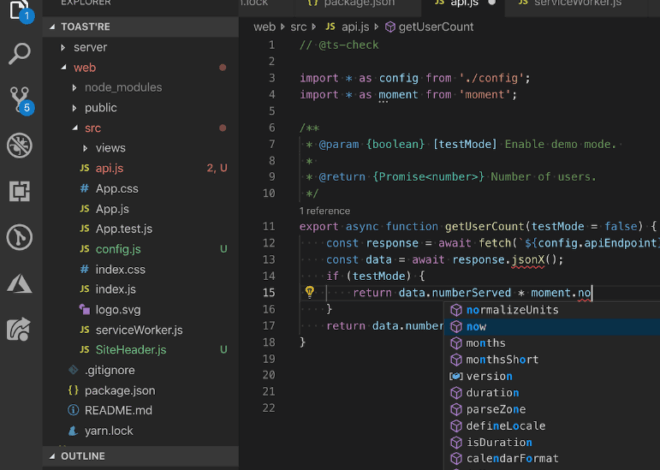The width and height of the screenshot is (660, 470).
Task: Click getUserCount in the breadcrumb
Action: coord(436,27)
